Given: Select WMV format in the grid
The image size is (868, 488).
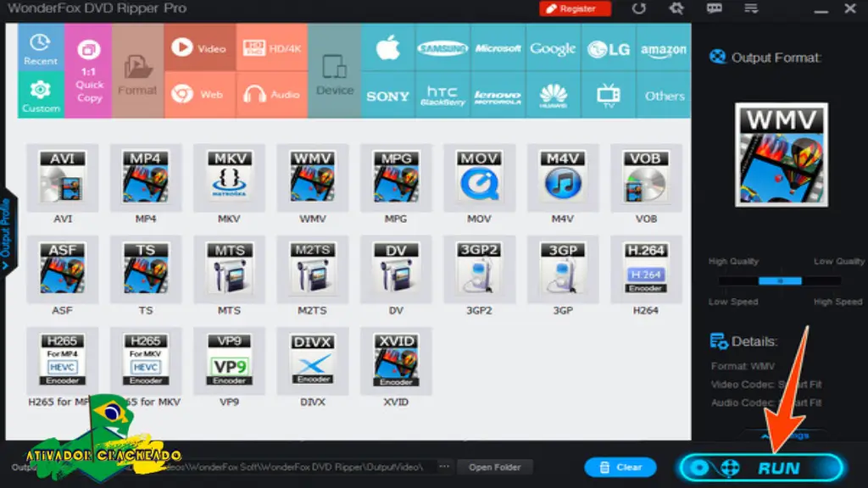Looking at the screenshot, I should click(313, 178).
